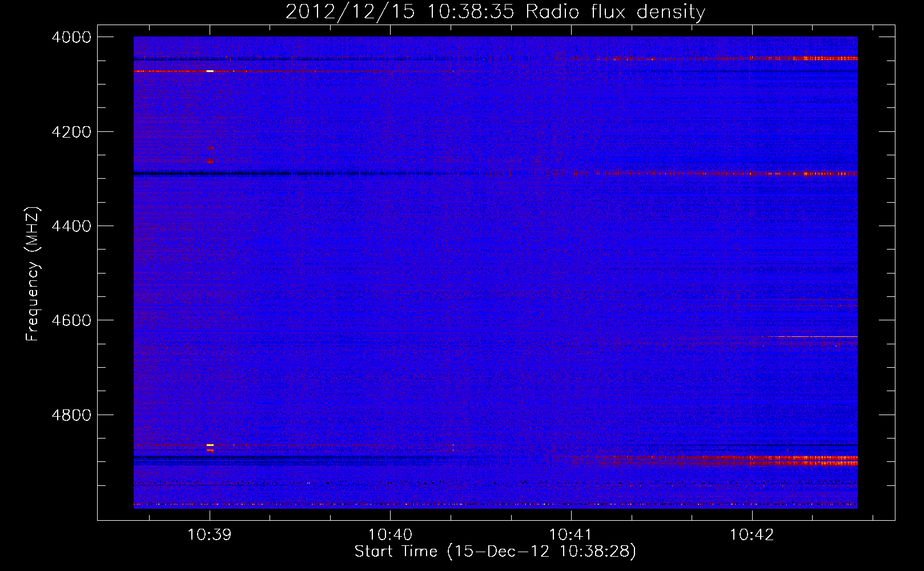Click the 4000 frequency tick label

(71, 37)
